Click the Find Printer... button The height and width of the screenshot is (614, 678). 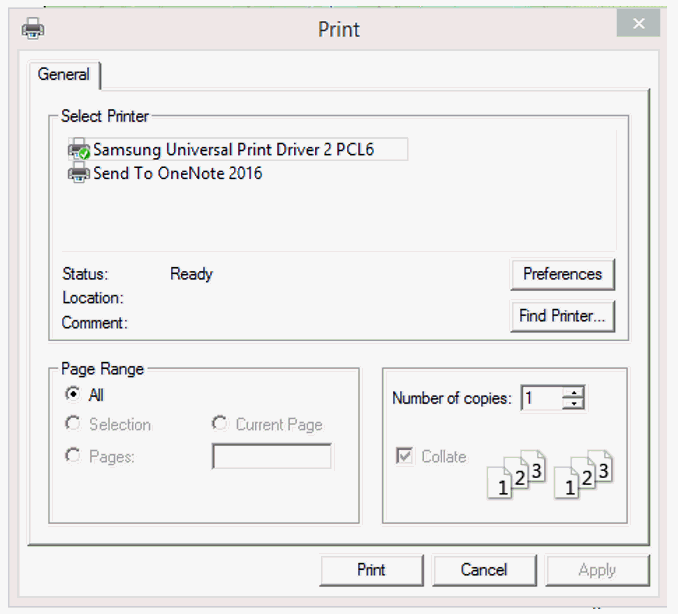click(562, 316)
